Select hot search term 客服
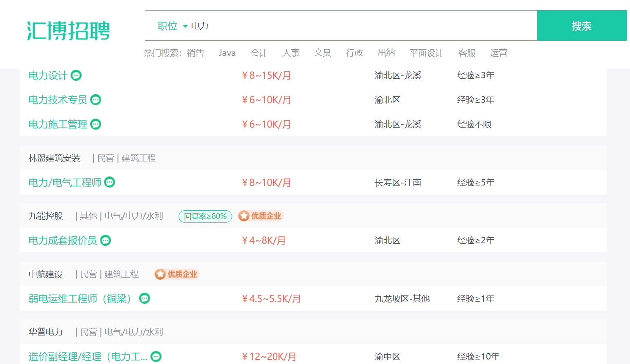Viewport: 630px width, 364px height. click(467, 53)
